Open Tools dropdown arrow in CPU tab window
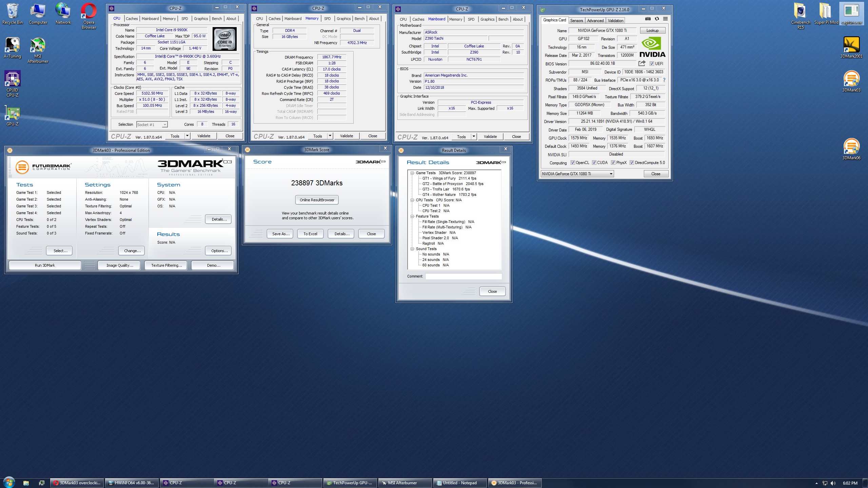The image size is (868, 488). click(187, 136)
